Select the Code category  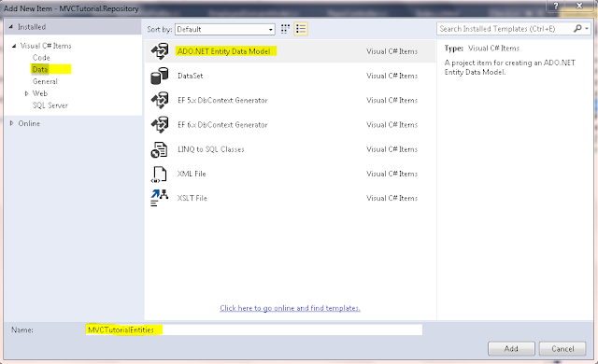[41, 58]
